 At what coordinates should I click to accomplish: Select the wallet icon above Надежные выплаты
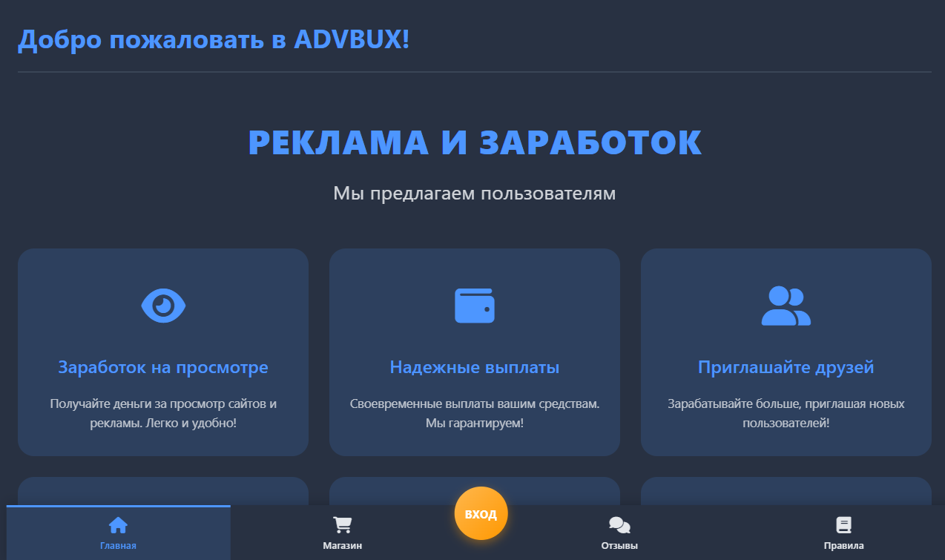474,304
